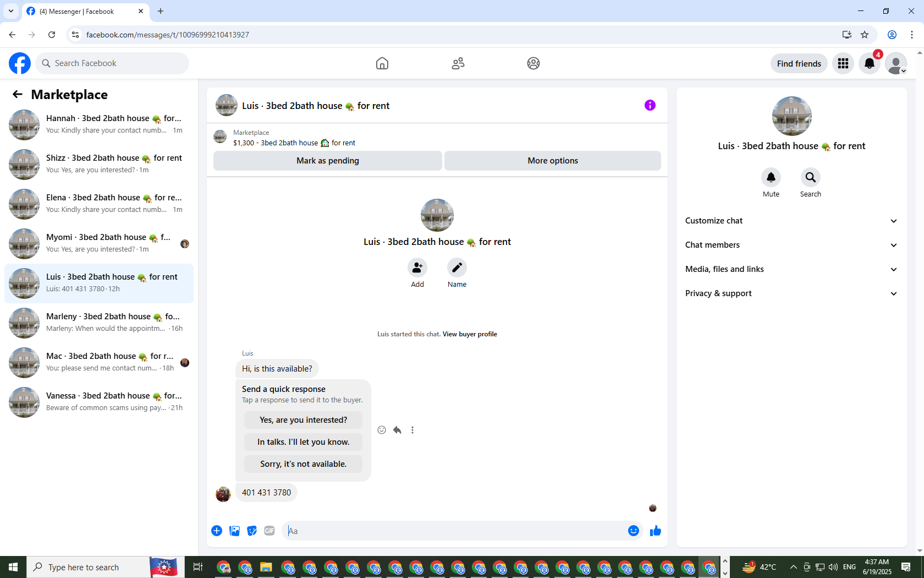Open Mac conversation
Viewport: 924px width, 578px height.
[99, 362]
